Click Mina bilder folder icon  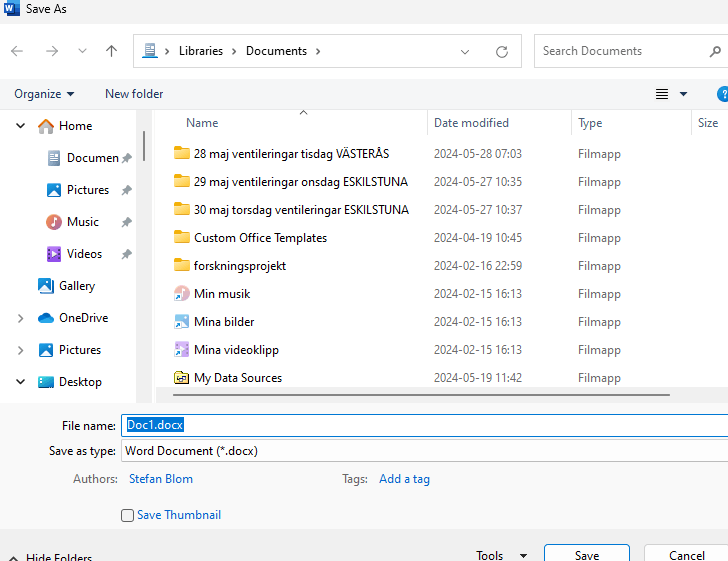point(182,321)
